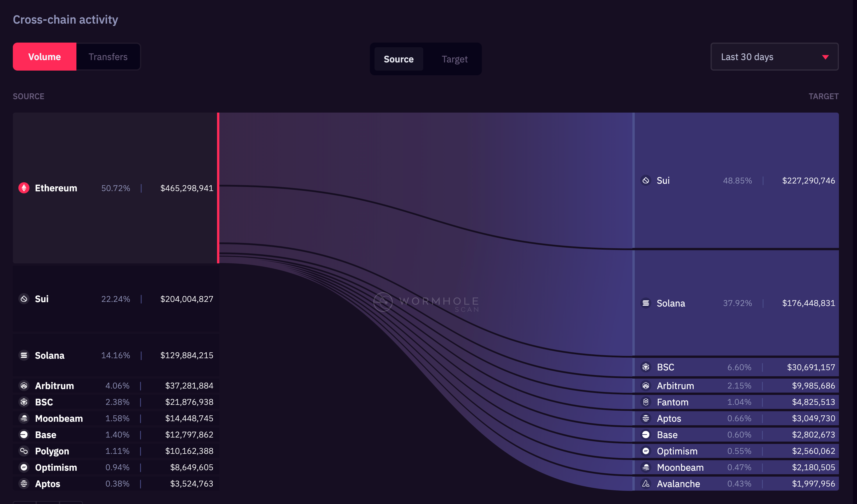Open the Last 30 days dropdown
The width and height of the screenshot is (857, 504).
point(774,57)
